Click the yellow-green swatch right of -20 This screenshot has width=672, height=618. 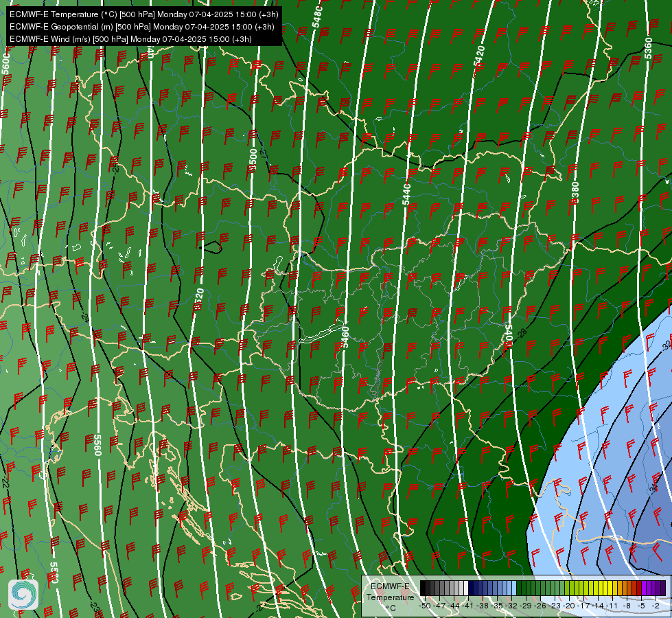572,588
